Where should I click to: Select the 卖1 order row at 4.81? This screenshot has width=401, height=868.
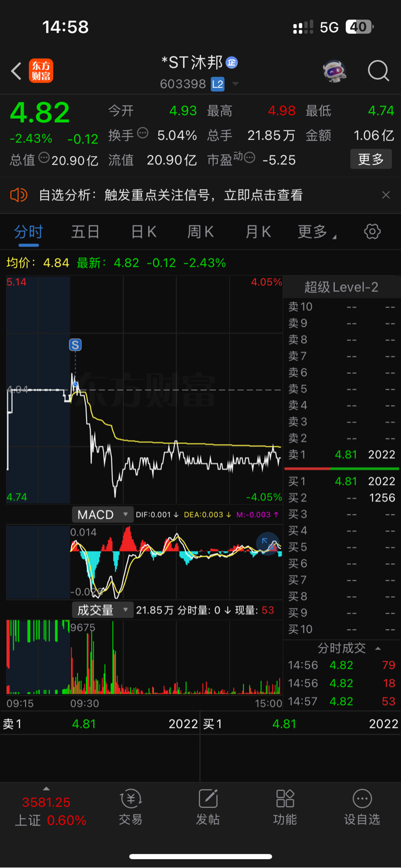pos(341,455)
